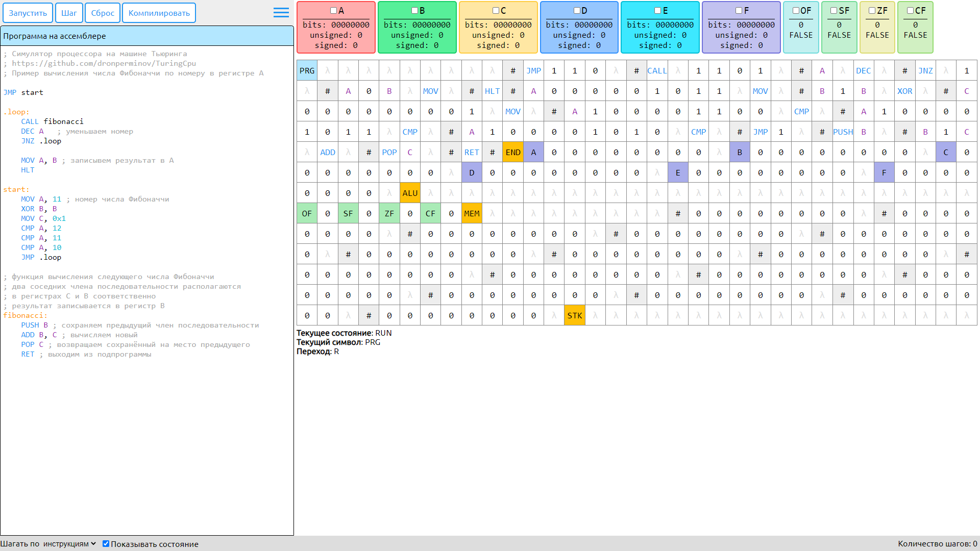980x551 pixels.
Task: Click the JMP instruction cell row 1
Action: (534, 70)
